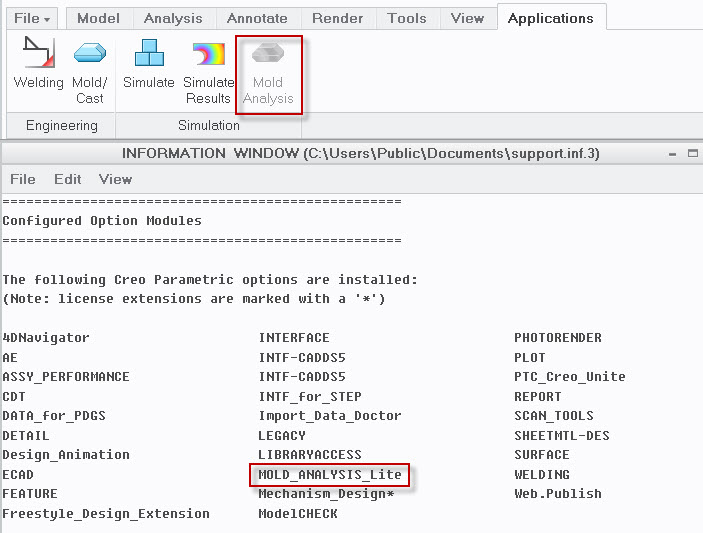Click the Information Window title bar

pos(352,154)
